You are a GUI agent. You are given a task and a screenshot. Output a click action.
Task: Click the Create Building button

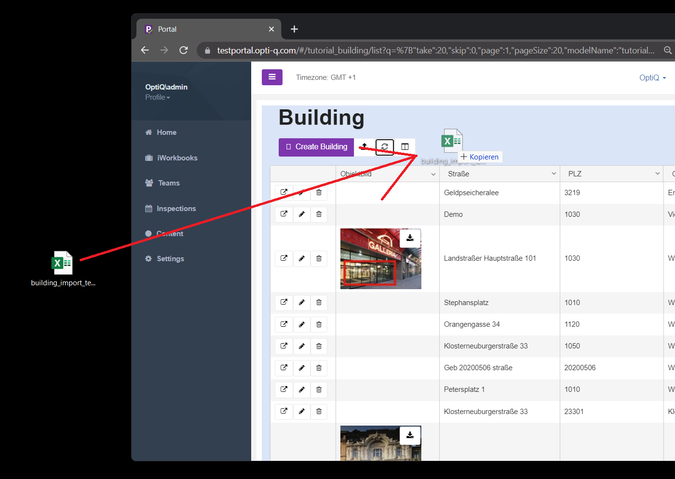point(316,147)
